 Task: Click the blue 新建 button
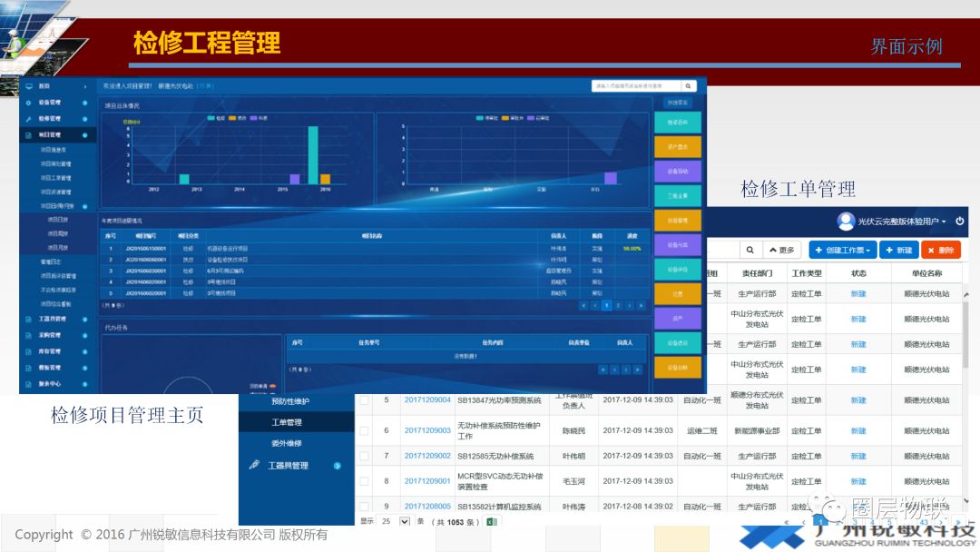(898, 250)
